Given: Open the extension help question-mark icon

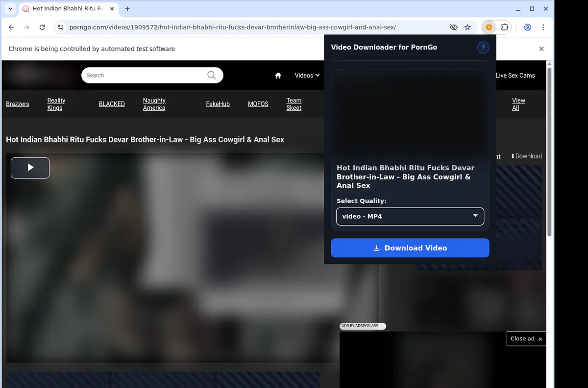Looking at the screenshot, I should pos(483,47).
